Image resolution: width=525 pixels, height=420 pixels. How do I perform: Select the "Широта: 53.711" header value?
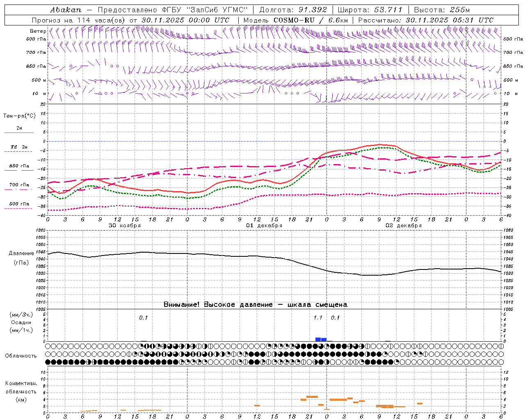pyautogui.click(x=370, y=9)
